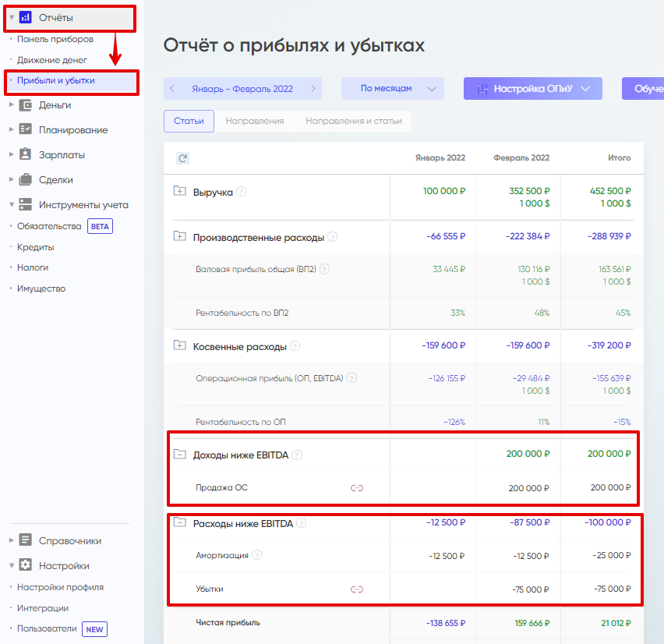Open Имущество in sidebar
Image resolution: width=664 pixels, height=644 pixels.
pyautogui.click(x=41, y=288)
